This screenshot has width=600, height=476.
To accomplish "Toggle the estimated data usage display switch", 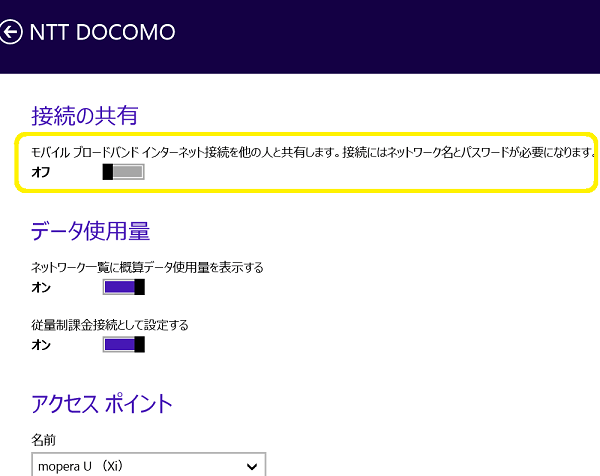I will click(124, 287).
